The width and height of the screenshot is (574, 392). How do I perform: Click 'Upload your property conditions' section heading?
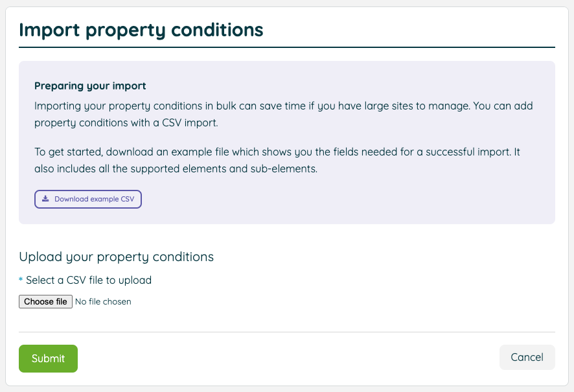[x=117, y=257]
